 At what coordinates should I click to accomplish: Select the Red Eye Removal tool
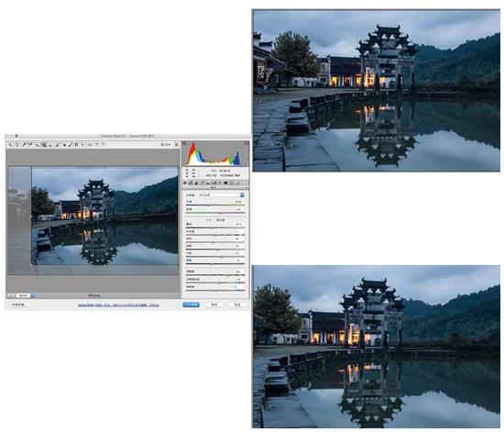[64, 145]
